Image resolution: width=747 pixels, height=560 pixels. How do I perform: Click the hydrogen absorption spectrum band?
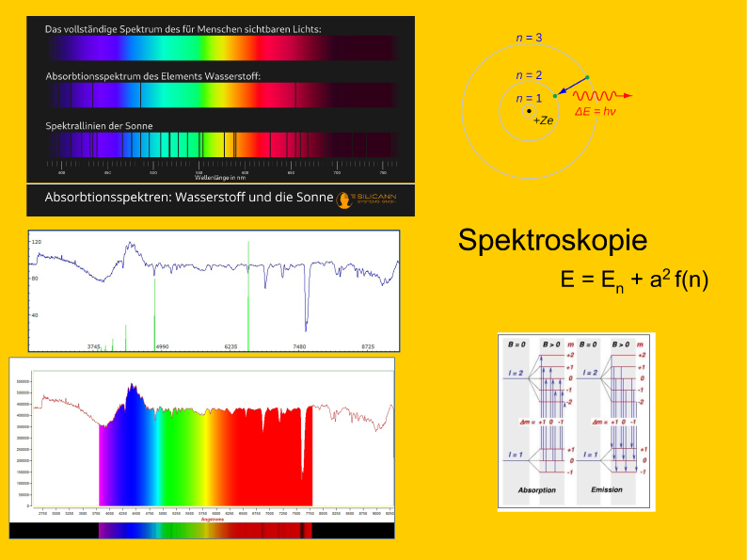point(221,95)
